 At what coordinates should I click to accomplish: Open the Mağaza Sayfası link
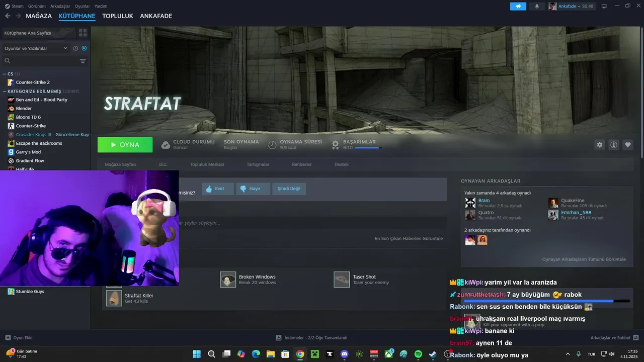point(121,164)
